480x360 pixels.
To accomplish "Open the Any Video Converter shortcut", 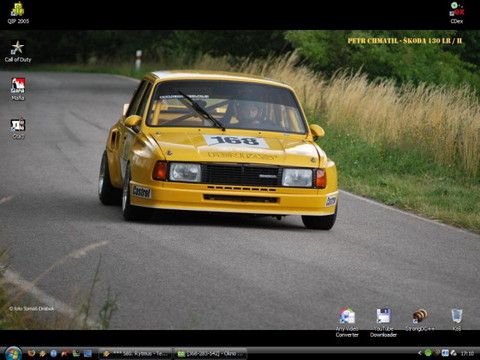I will [x=347, y=323].
